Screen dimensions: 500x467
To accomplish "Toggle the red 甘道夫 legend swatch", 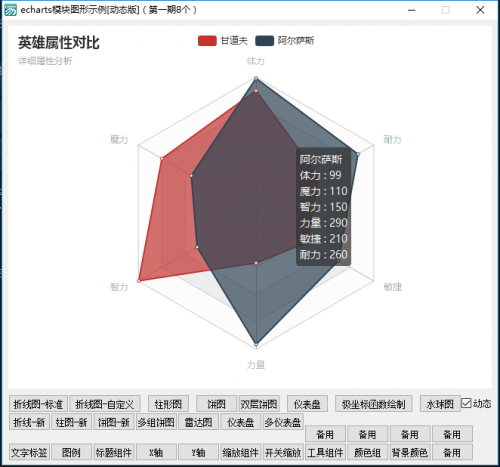I will pyautogui.click(x=207, y=41).
